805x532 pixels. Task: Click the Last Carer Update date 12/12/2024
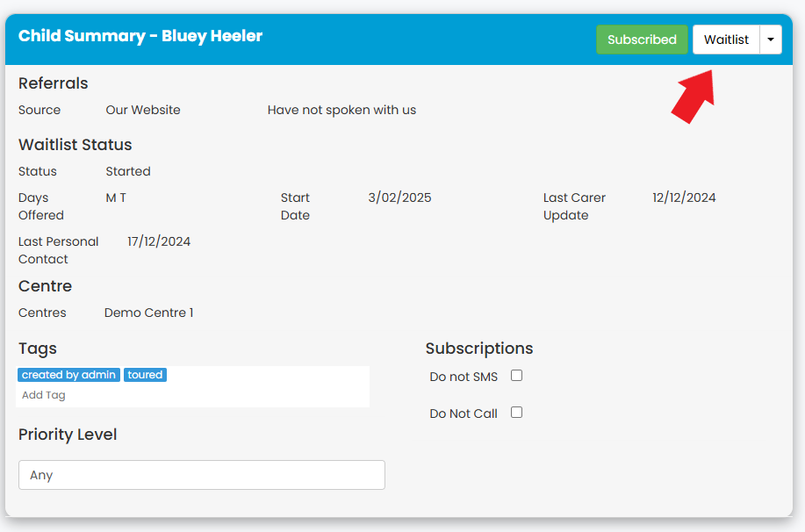(684, 198)
